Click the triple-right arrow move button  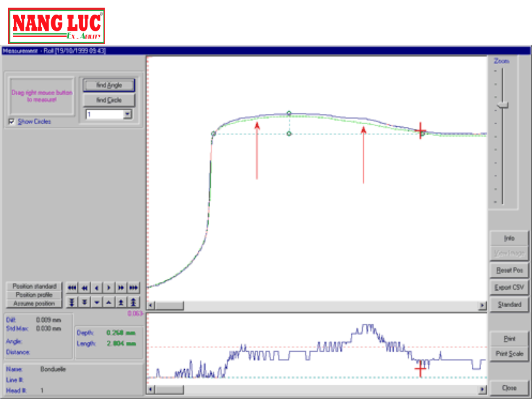tap(133, 288)
